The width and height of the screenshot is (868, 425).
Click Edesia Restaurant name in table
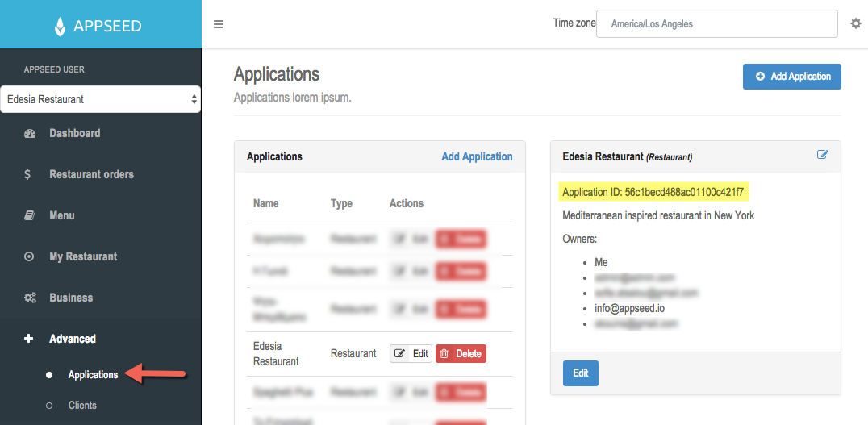(276, 353)
